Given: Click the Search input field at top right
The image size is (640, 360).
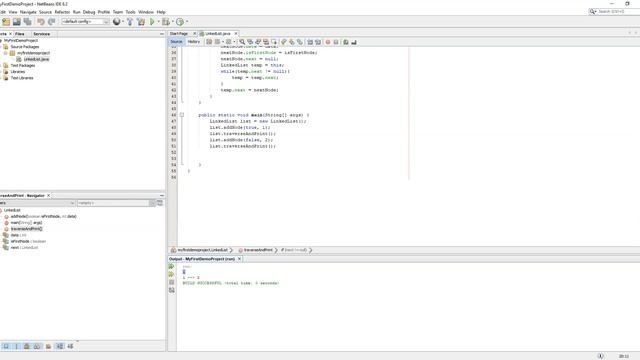Looking at the screenshot, I should click(618, 11).
